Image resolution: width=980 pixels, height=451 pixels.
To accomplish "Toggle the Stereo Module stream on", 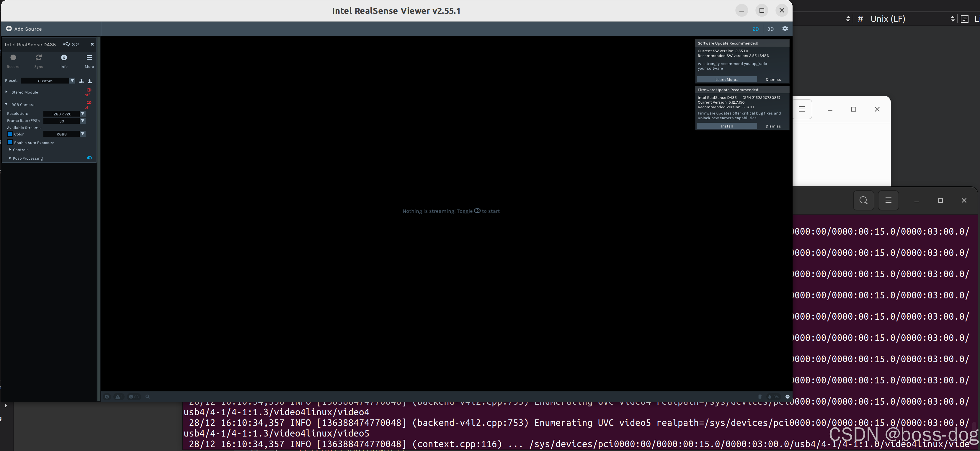I will pyautogui.click(x=89, y=91).
